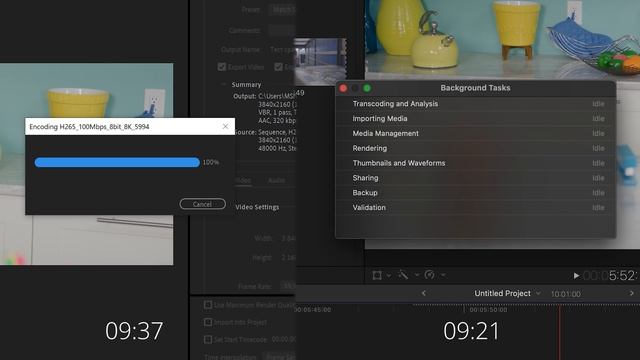
Task: Switch to the Audio tab in export settings
Action: 276,180
